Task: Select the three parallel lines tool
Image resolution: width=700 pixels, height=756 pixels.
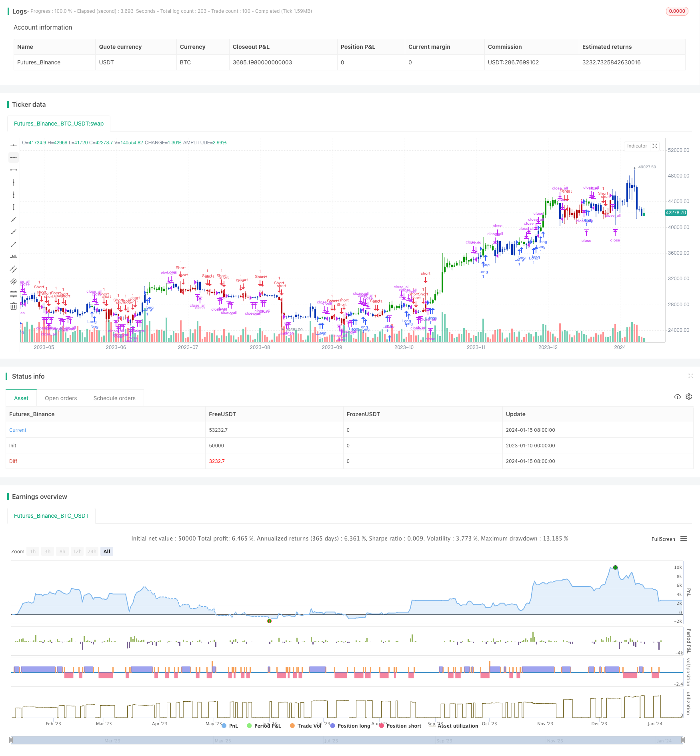Action: click(x=14, y=281)
